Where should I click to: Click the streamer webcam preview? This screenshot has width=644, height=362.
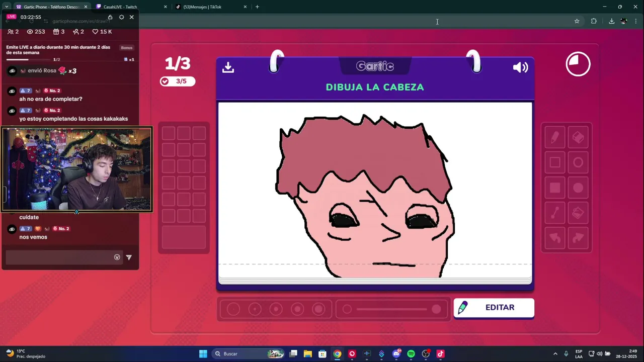tap(77, 169)
